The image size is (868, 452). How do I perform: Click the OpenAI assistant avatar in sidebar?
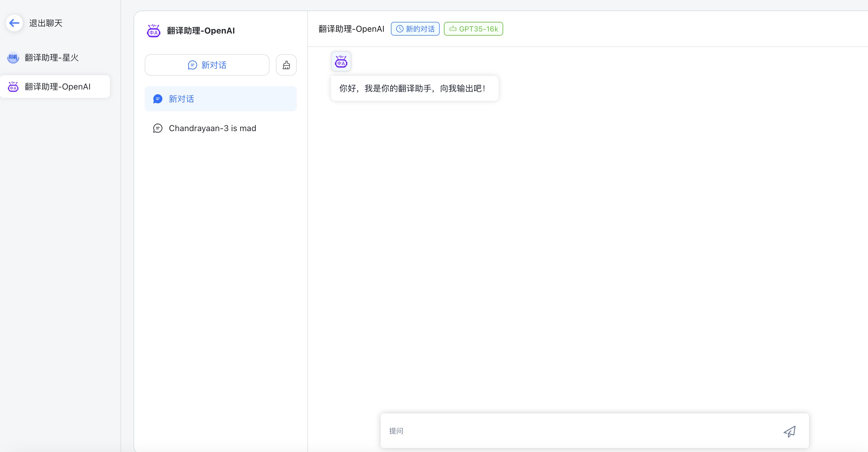(13, 87)
